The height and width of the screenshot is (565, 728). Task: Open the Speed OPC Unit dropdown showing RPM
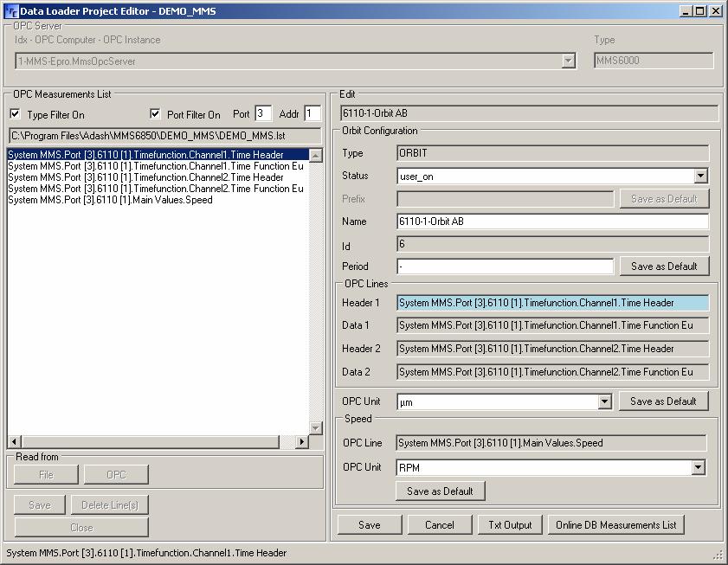(x=699, y=467)
